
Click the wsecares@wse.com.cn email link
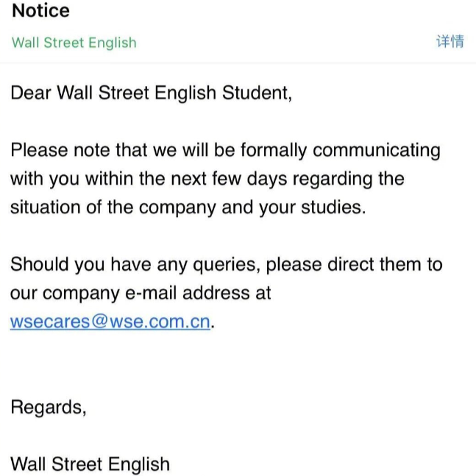pyautogui.click(x=110, y=322)
